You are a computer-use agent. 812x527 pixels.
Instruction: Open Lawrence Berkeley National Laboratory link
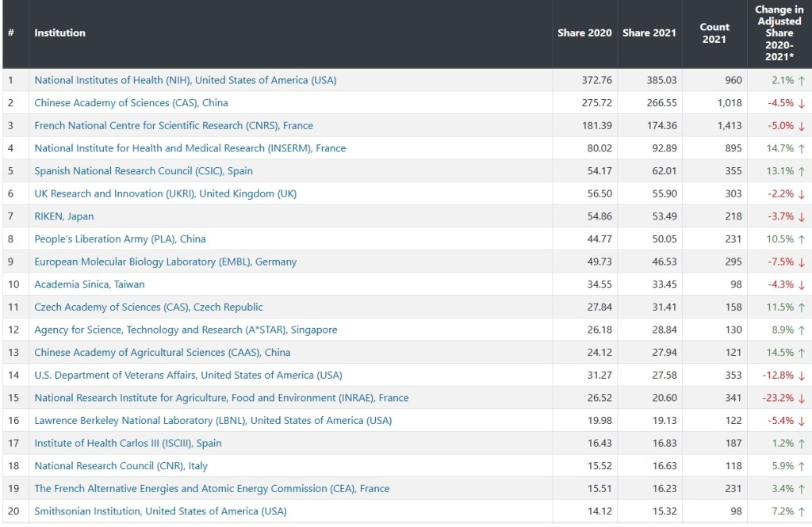(213, 420)
